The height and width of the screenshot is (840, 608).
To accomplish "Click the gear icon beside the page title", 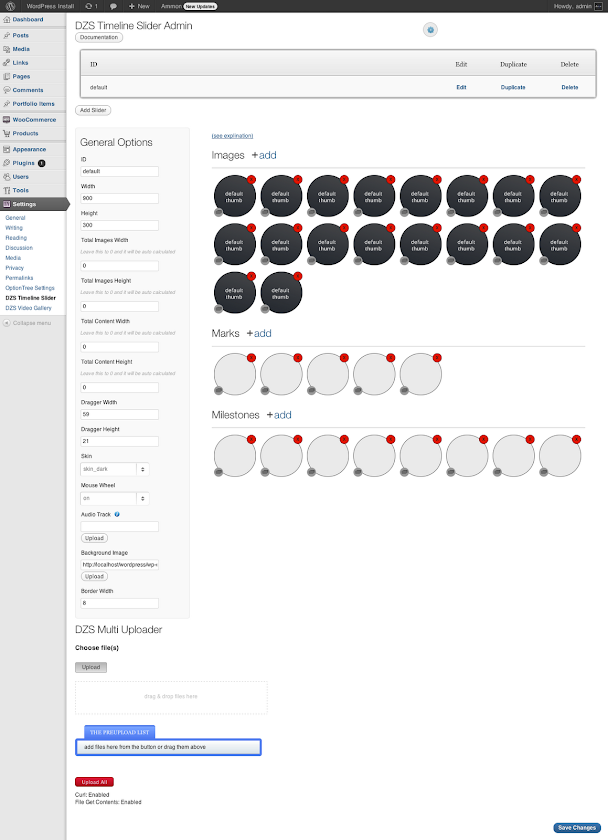I will pyautogui.click(x=430, y=29).
